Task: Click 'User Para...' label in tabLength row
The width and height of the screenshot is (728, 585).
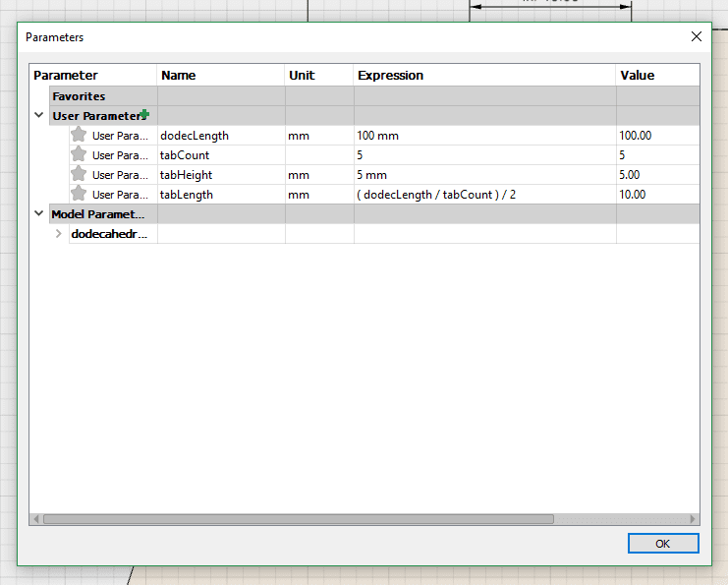Action: (120, 195)
